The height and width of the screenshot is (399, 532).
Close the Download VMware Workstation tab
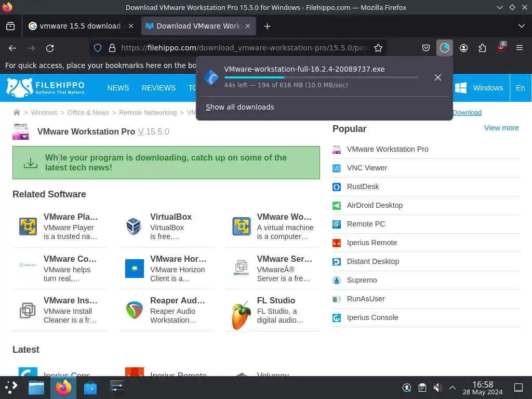click(x=248, y=26)
